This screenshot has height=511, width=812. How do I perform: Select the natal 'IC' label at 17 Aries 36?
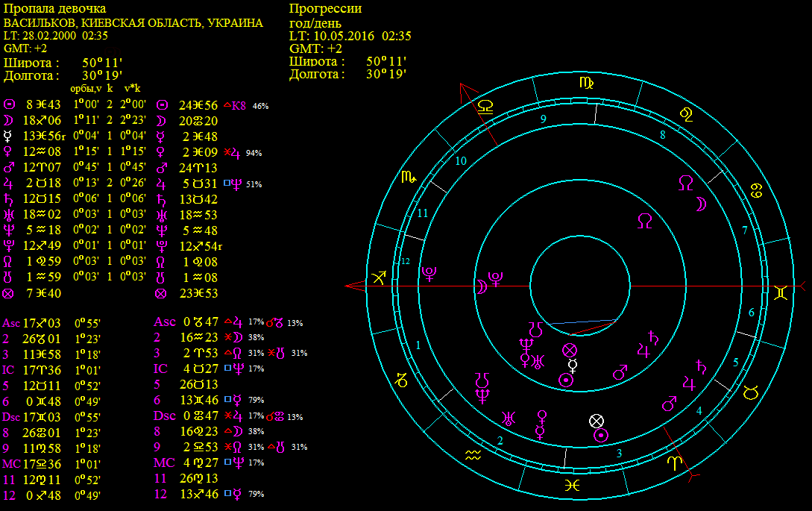point(8,370)
